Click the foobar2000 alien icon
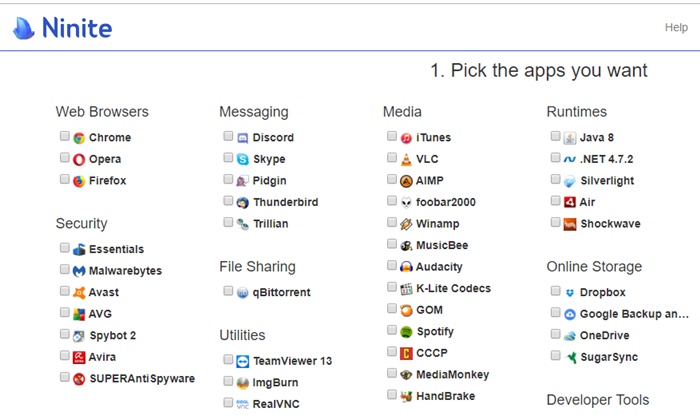The height and width of the screenshot is (415, 700). (406, 203)
